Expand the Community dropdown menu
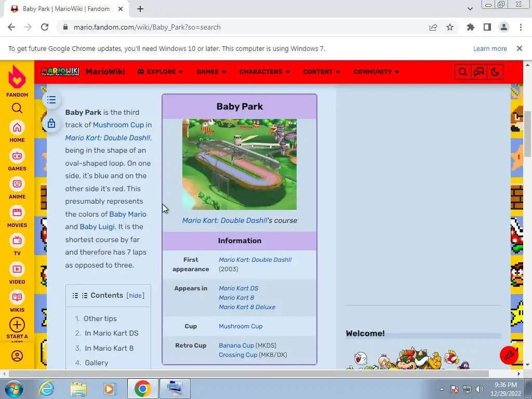532x399 pixels. click(x=376, y=72)
